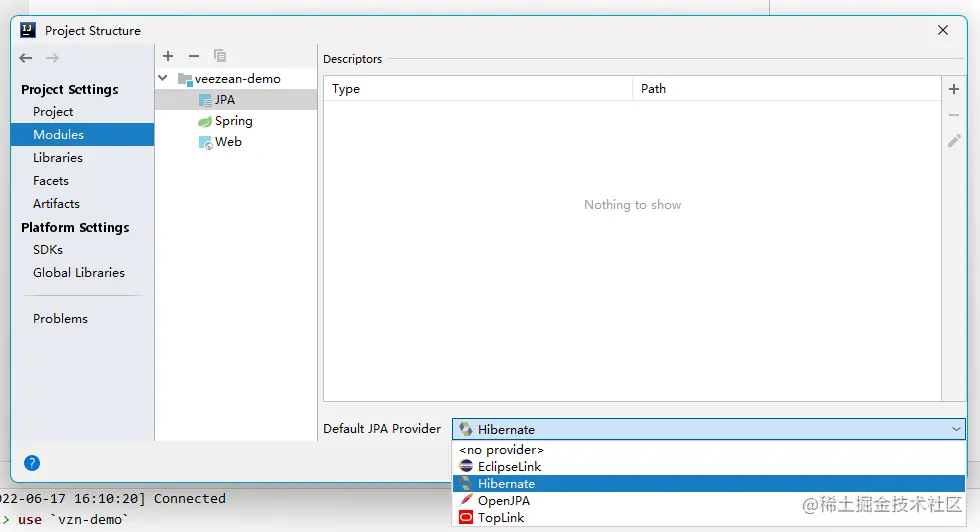980x532 pixels.
Task: Open the Default JPA Provider combo box
Action: (709, 429)
